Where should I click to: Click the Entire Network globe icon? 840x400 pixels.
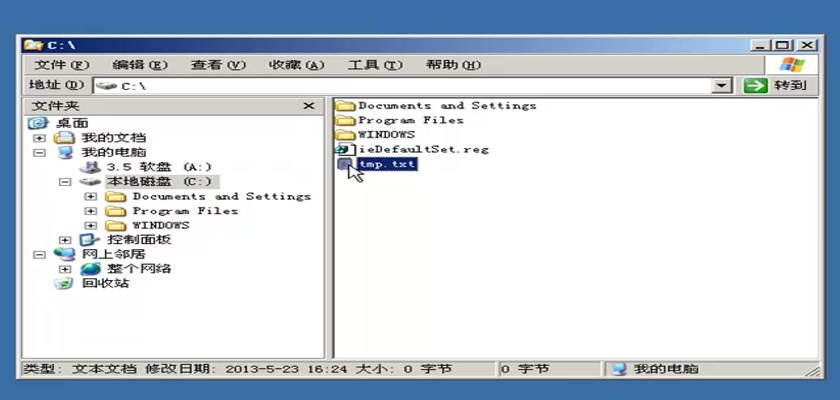pyautogui.click(x=90, y=269)
